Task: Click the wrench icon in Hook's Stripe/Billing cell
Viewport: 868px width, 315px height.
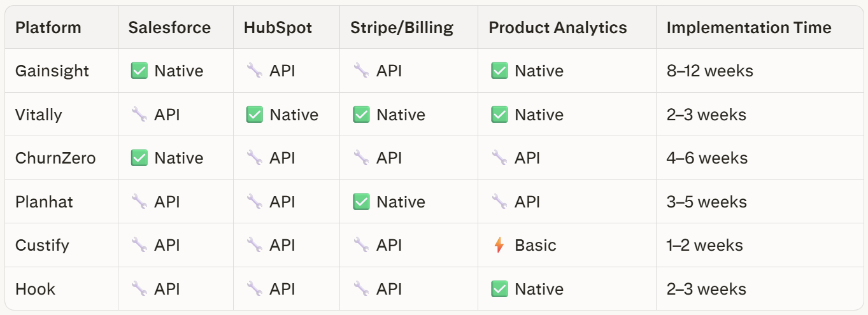Action: (x=361, y=289)
